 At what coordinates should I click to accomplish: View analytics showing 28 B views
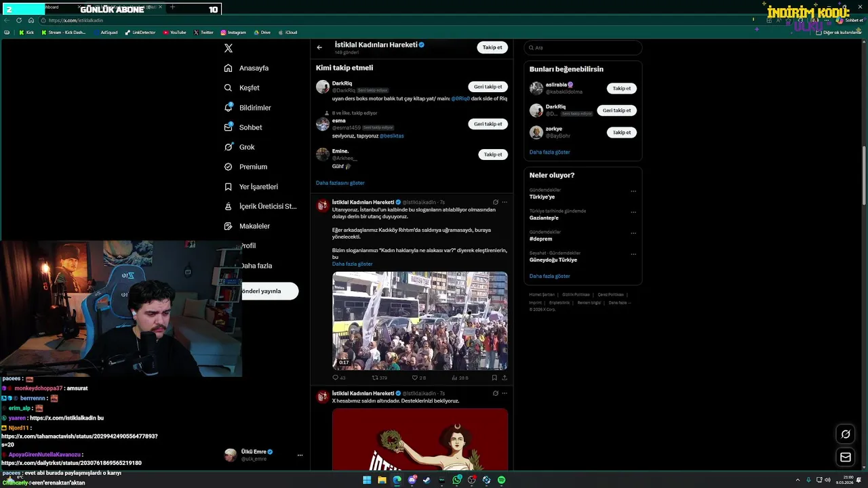(460, 378)
